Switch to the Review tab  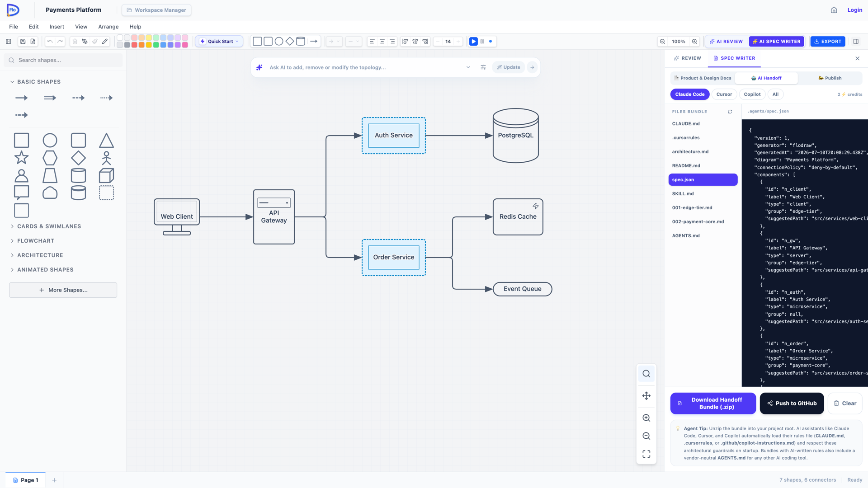(687, 58)
